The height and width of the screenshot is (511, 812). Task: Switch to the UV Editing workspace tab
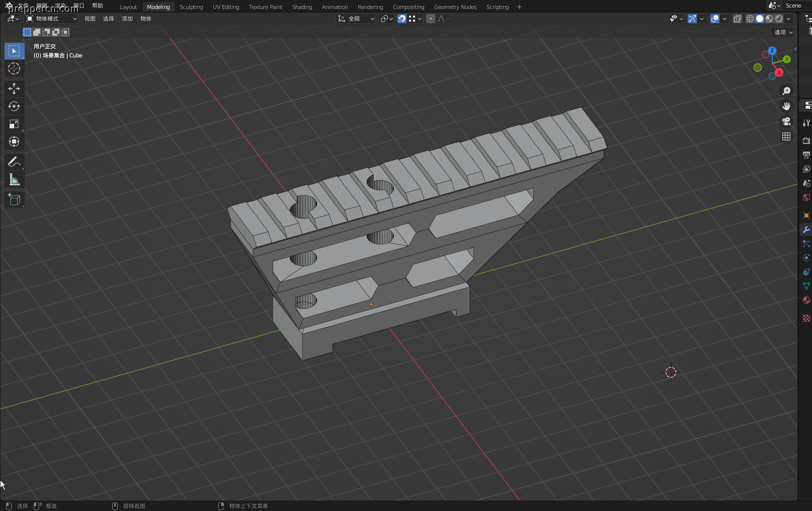226,7
